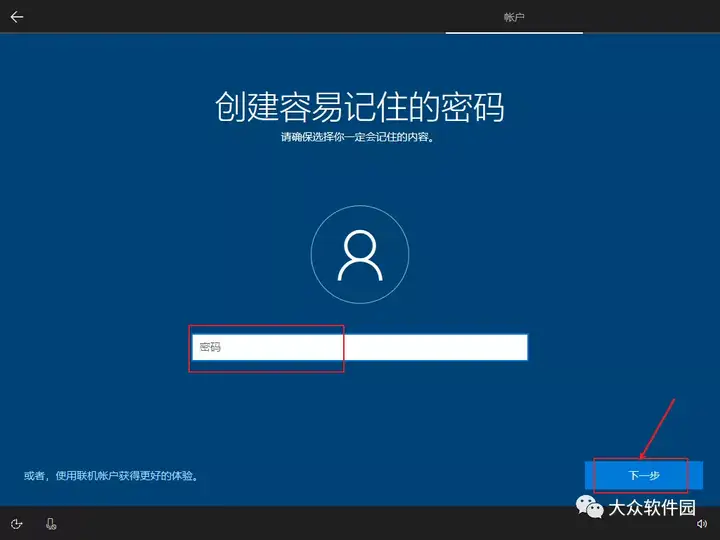Select the 帐户 tab at the top
720x540 pixels.
514,17
